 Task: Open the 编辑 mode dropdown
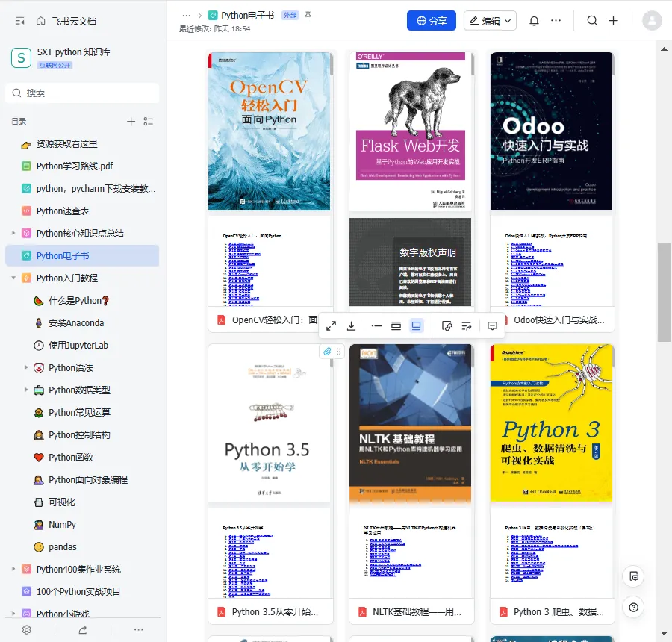click(x=490, y=21)
